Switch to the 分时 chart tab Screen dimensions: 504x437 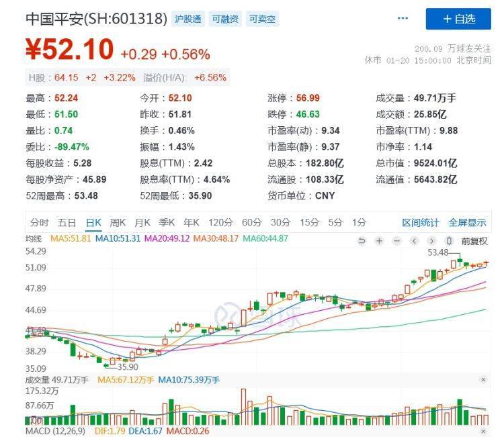coord(39,222)
